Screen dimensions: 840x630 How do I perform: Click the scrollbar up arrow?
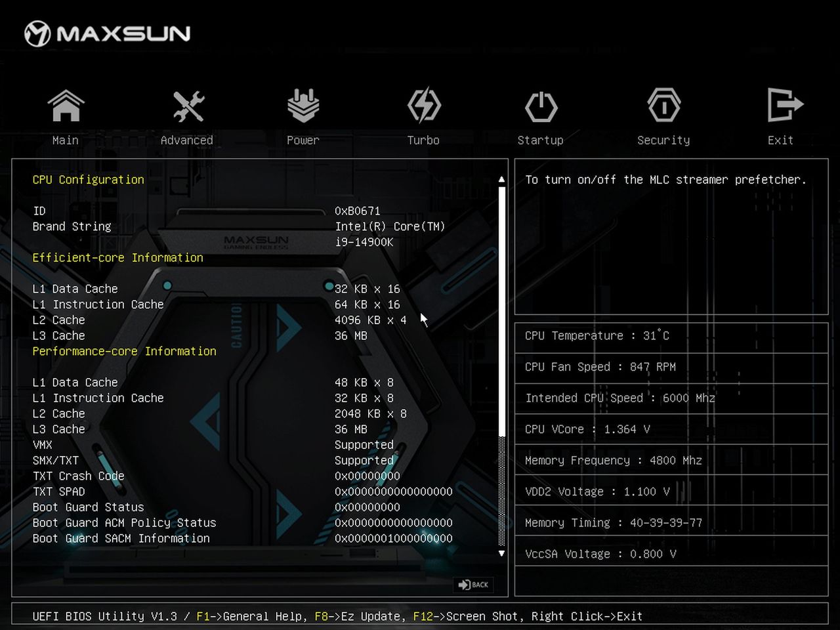(502, 179)
